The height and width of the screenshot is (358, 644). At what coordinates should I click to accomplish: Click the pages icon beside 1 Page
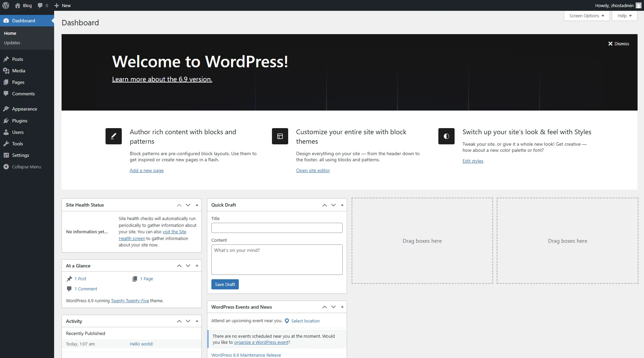coord(135,279)
